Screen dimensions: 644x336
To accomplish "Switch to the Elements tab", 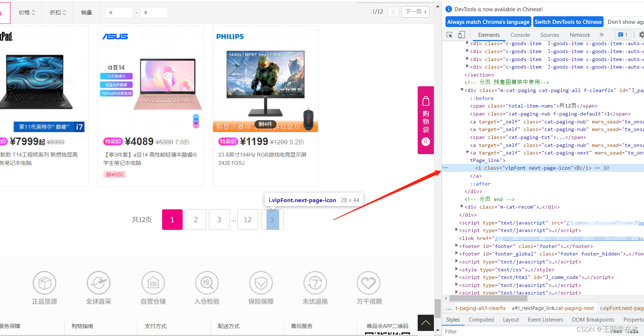I will [489, 35].
